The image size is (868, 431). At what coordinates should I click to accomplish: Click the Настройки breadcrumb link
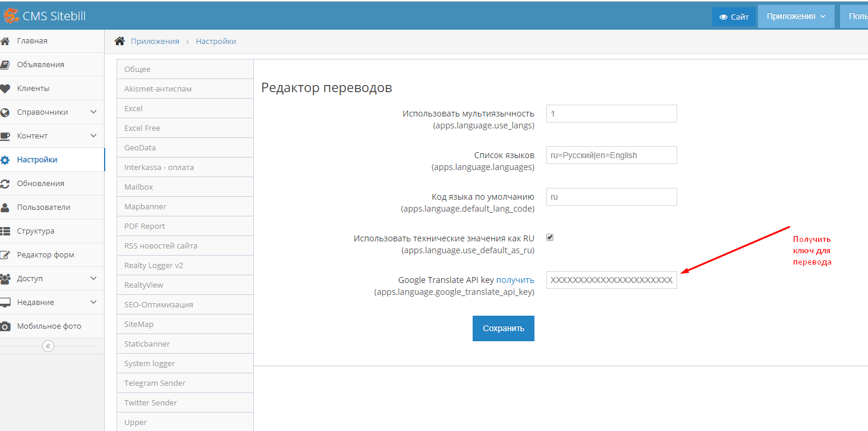[x=216, y=41]
